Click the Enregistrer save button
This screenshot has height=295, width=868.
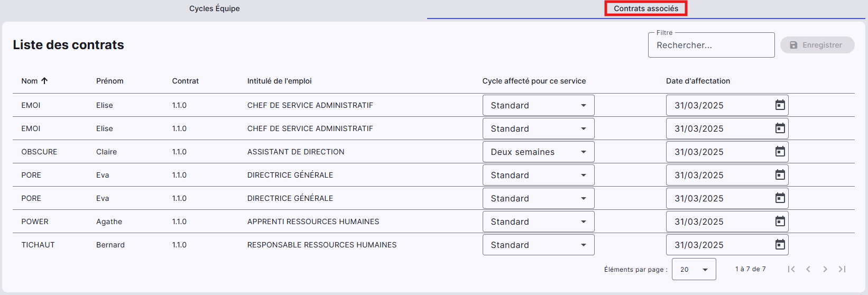click(817, 45)
